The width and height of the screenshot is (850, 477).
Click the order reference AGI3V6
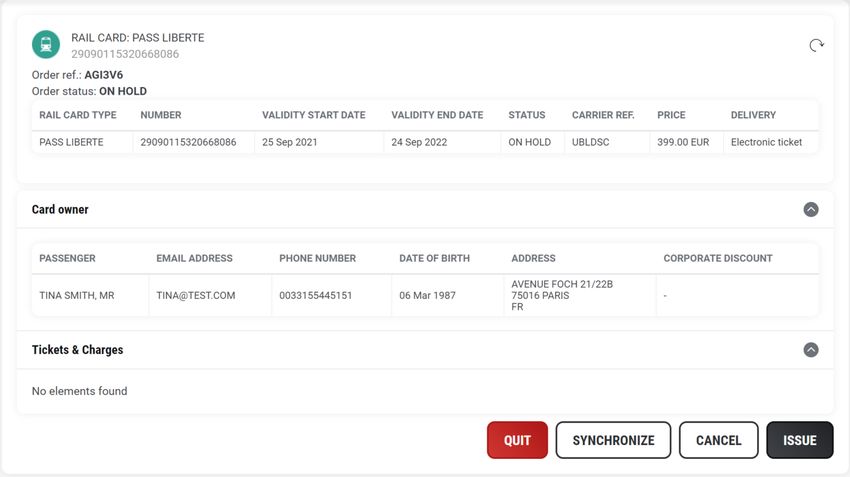104,75
